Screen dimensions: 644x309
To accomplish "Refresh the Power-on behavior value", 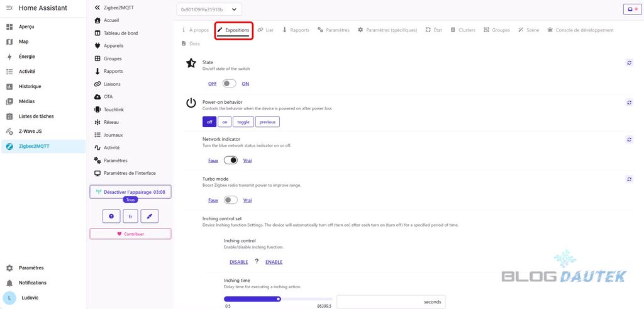I will [x=629, y=103].
